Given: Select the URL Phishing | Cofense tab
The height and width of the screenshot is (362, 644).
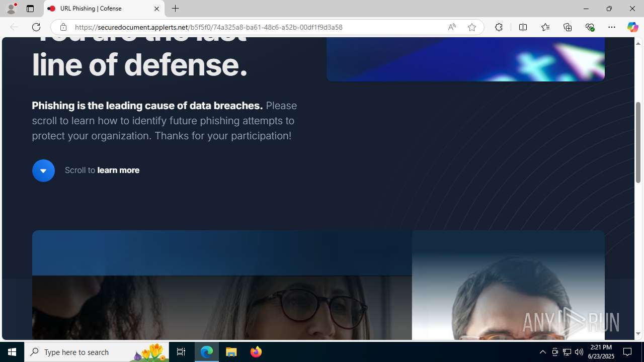Looking at the screenshot, I should tap(104, 9).
